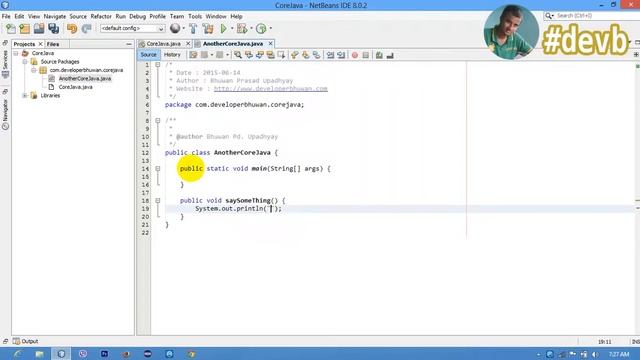Select AnotherCoreJava.java in project tree
Viewport: 640px width, 360px height.
click(84, 78)
